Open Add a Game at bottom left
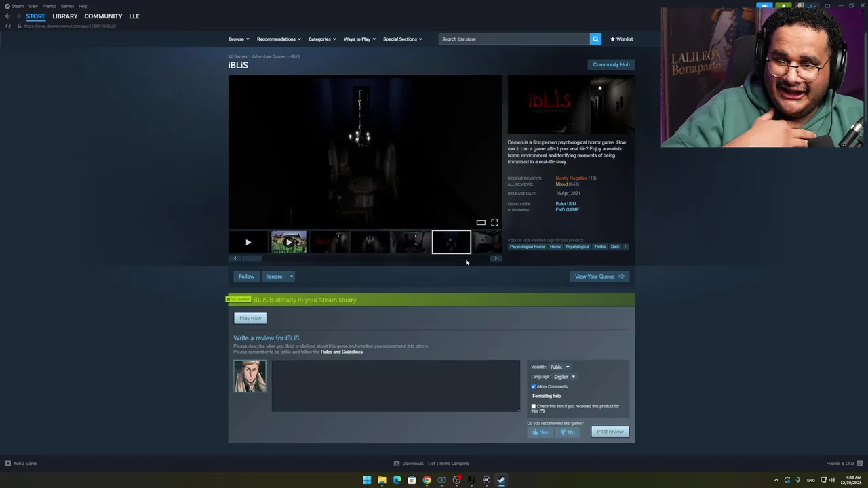The image size is (868, 488). [21, 464]
